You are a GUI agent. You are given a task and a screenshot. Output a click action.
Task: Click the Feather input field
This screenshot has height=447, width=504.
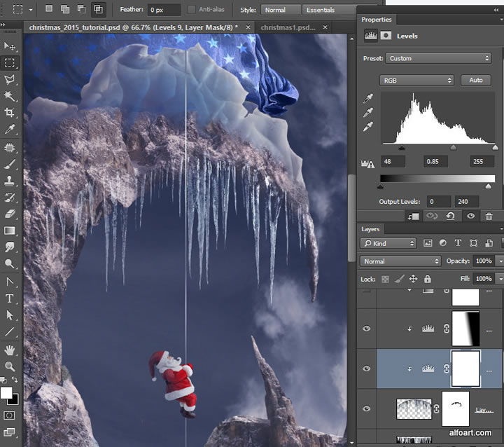coord(163,11)
